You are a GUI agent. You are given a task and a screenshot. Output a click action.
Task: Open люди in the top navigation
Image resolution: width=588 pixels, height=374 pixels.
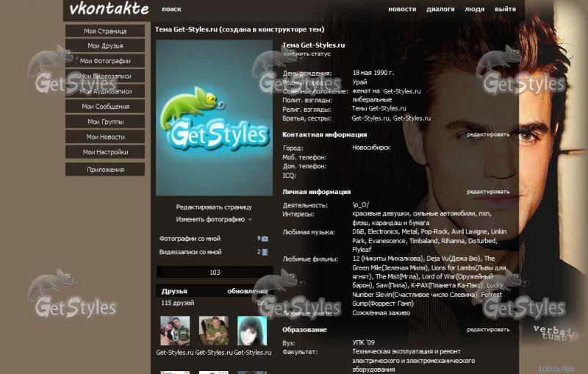[474, 9]
